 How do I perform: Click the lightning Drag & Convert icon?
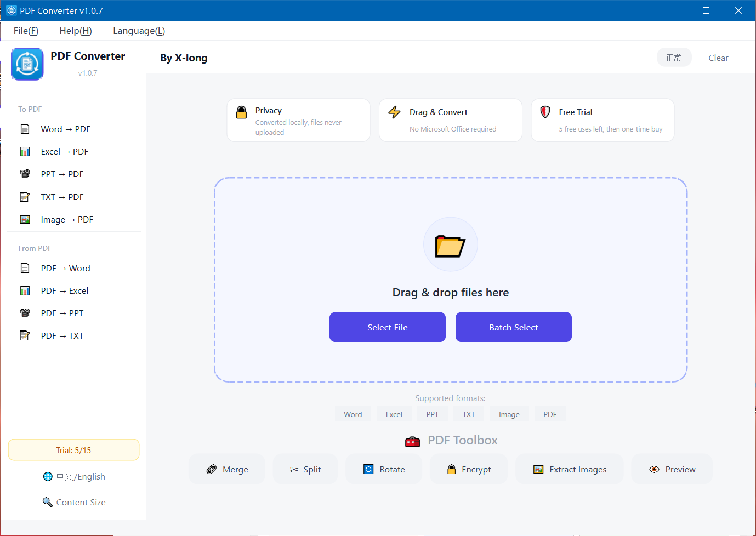click(x=395, y=112)
